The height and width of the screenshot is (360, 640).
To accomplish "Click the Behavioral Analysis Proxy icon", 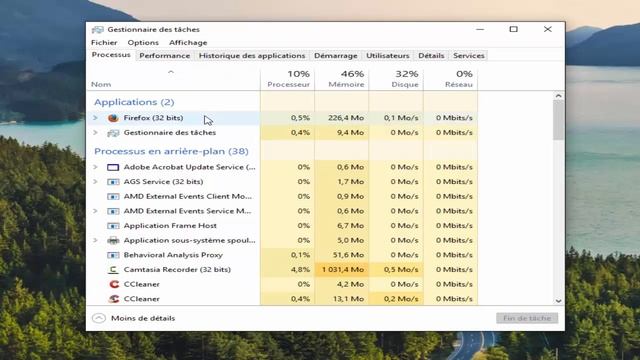I will [x=113, y=255].
